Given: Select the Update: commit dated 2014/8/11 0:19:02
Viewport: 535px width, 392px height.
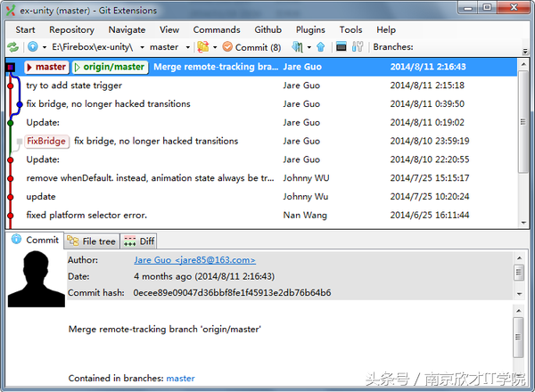Looking at the screenshot, I should point(261,122).
